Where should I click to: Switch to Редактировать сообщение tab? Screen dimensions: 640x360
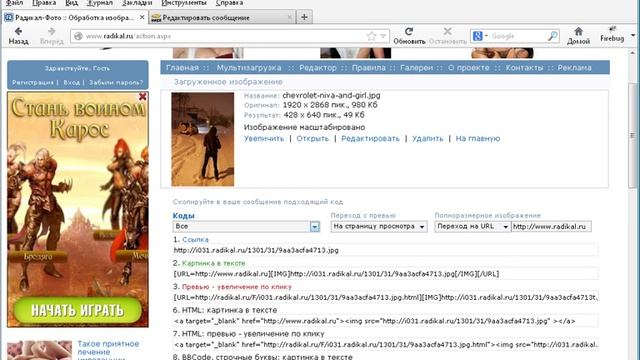[x=222, y=18]
